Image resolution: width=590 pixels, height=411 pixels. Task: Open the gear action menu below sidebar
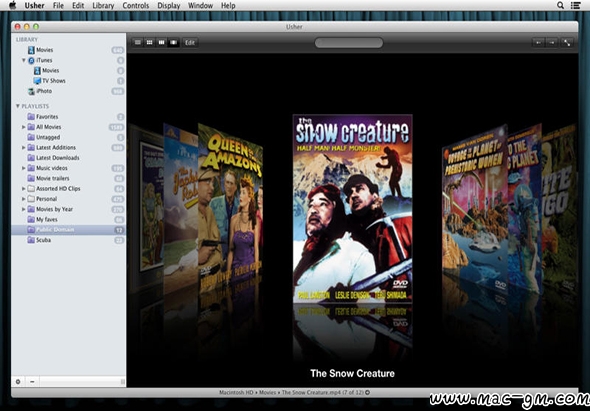coord(18,382)
